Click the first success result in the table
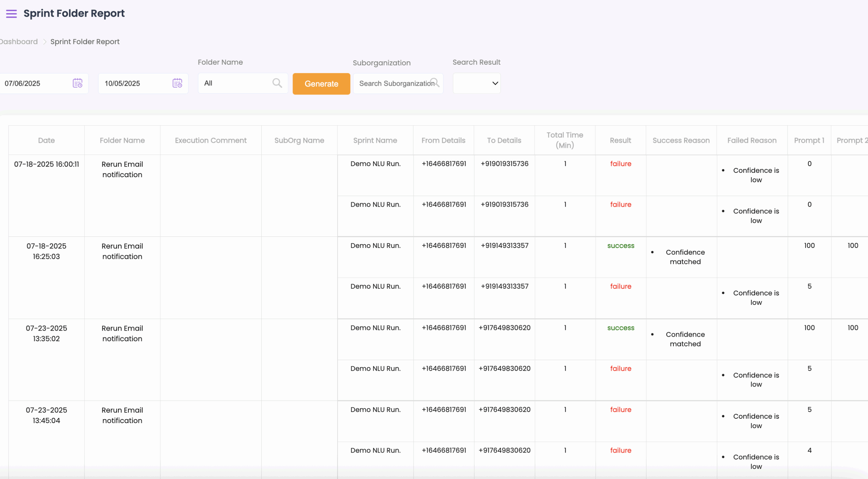This screenshot has height=479, width=868. click(x=620, y=246)
